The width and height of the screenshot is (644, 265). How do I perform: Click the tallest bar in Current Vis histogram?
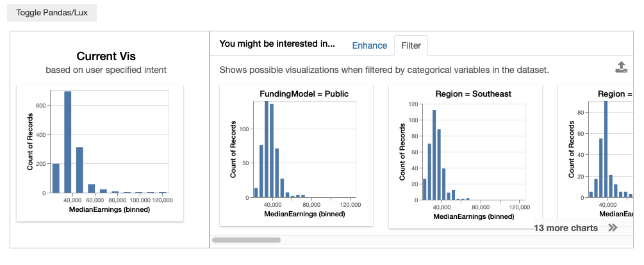[67, 142]
